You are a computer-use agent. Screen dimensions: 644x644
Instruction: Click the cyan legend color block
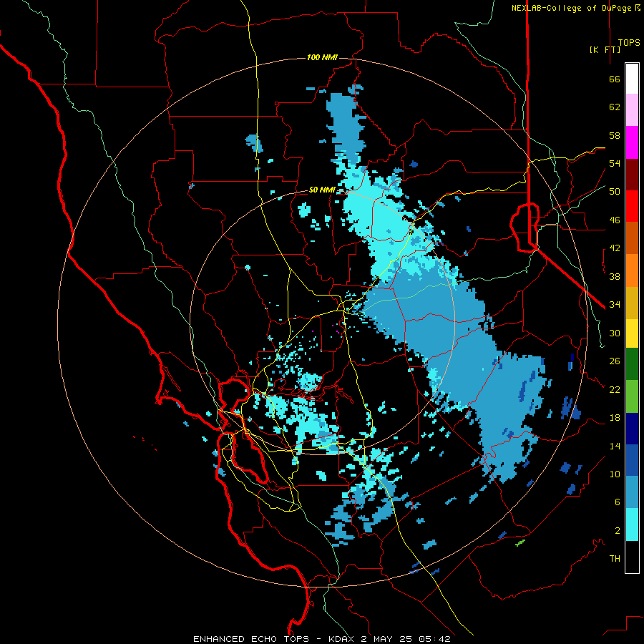(632, 525)
